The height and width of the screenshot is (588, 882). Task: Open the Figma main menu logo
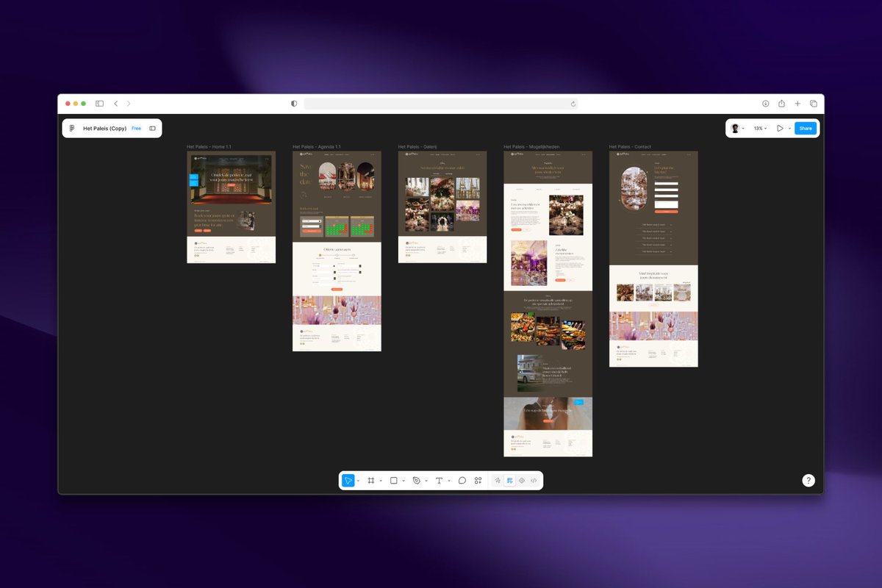click(72, 129)
